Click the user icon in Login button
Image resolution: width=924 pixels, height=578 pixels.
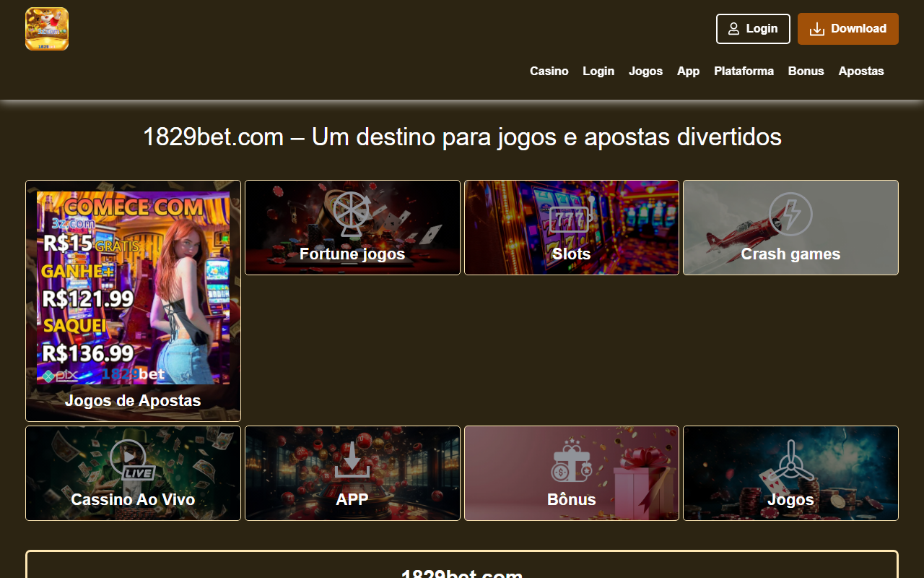pos(733,29)
